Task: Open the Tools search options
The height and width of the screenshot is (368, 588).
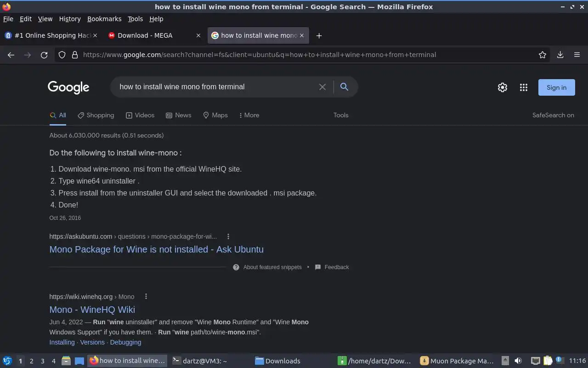Action: [x=341, y=115]
